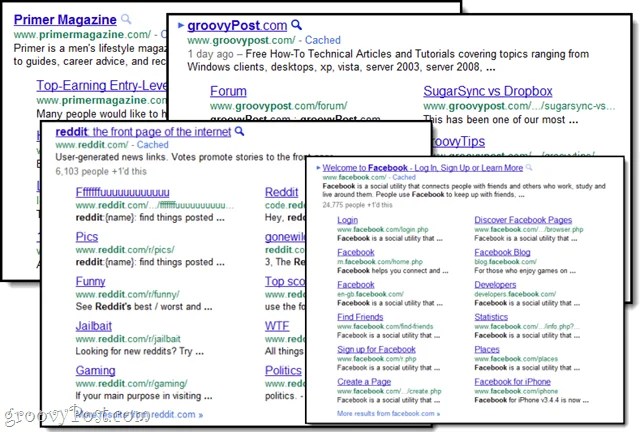Click '6,103 people +1'd this' text
The image size is (640, 432).
coord(101,171)
